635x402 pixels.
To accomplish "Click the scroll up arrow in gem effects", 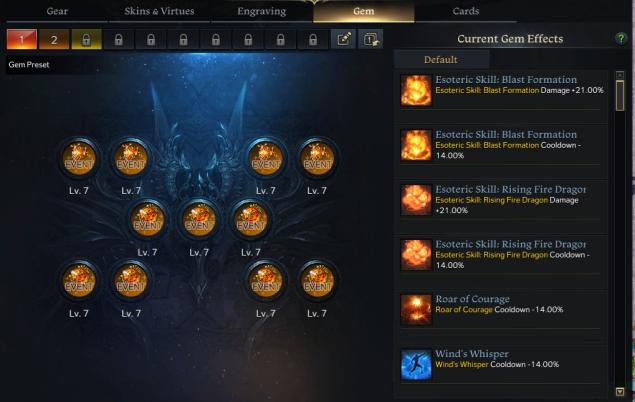I will coord(620,75).
